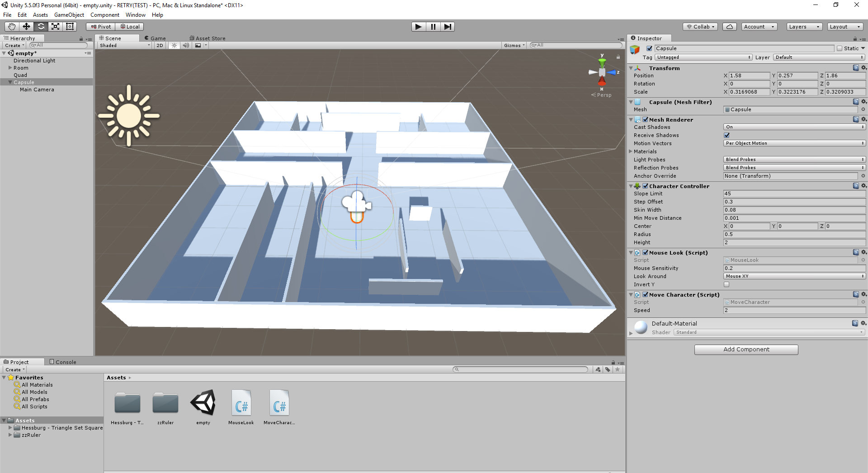Viewport: 868px width, 473px height.
Task: Toggle Local handle rotation button
Action: pyautogui.click(x=130, y=27)
